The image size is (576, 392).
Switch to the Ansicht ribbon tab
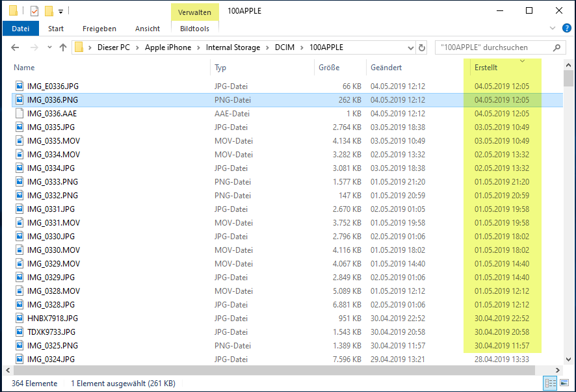pos(148,29)
